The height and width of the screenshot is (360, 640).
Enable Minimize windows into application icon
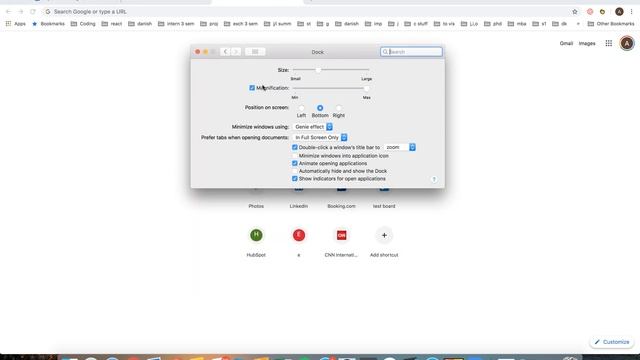(295, 156)
